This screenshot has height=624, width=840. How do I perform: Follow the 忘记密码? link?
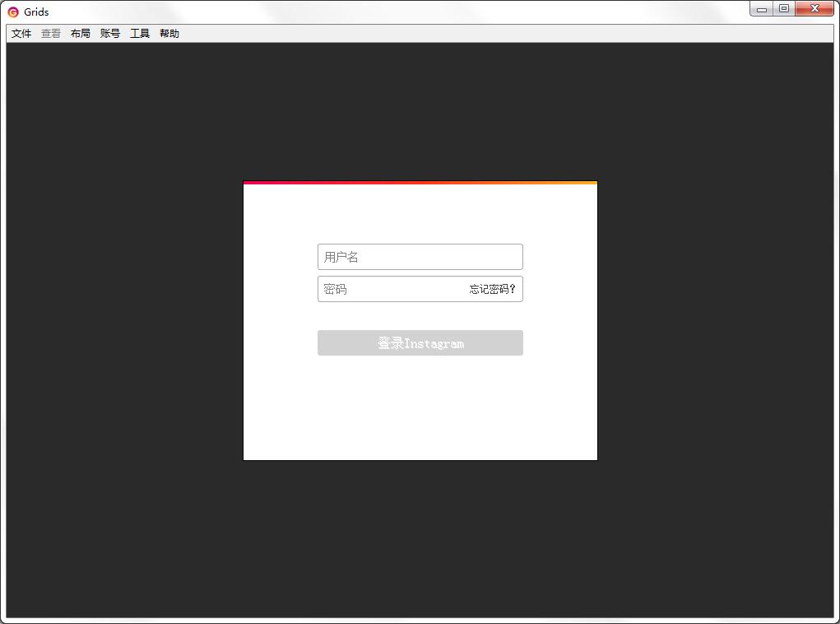pyautogui.click(x=492, y=289)
